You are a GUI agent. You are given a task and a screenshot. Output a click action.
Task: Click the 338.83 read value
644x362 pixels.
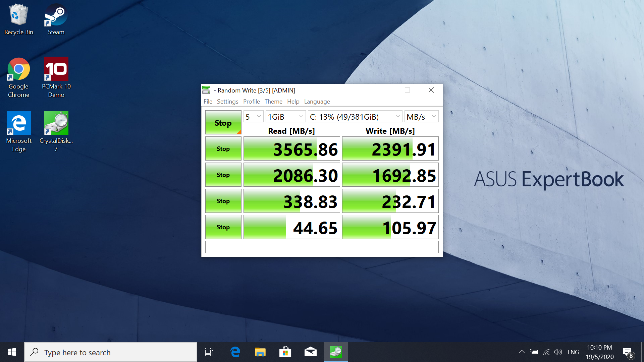(292, 201)
